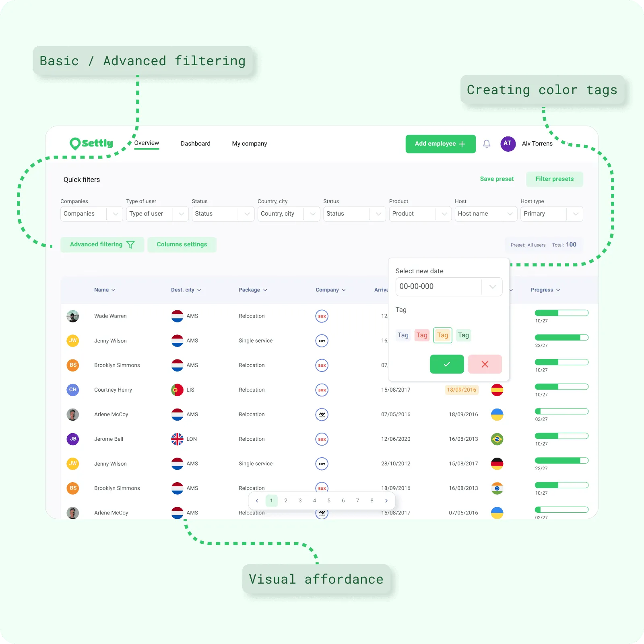Screen dimensions: 644x644
Task: Switch to the Dashboard tab
Action: click(x=196, y=144)
